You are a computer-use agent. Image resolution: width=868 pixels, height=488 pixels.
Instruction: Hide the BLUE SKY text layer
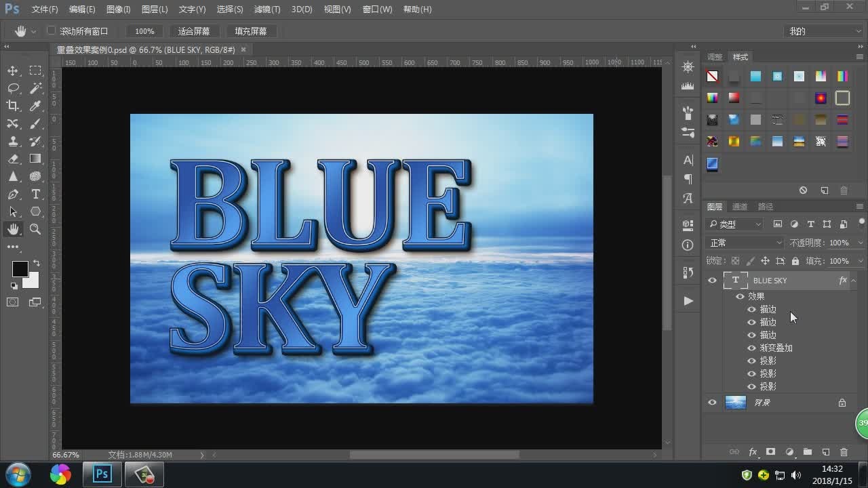[712, 280]
